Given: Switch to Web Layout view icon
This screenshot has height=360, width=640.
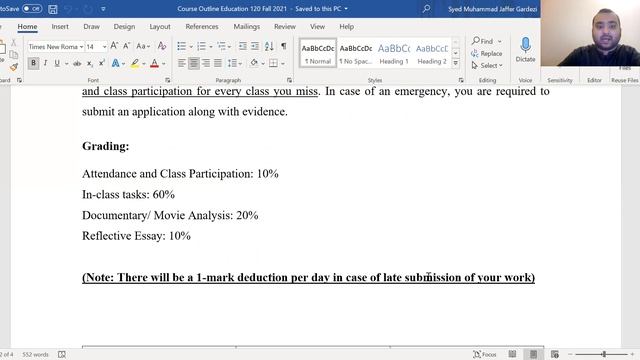Looking at the screenshot, I should tap(555, 354).
